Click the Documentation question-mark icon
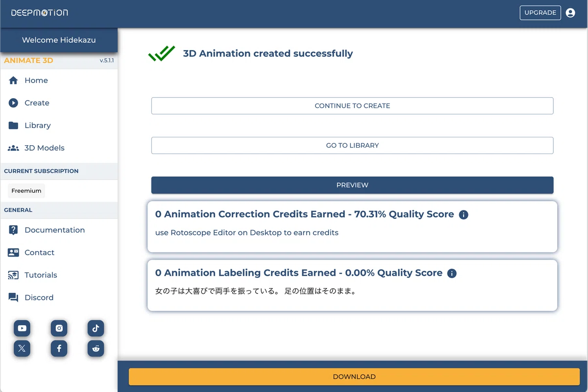The width and height of the screenshot is (588, 392). [14, 230]
